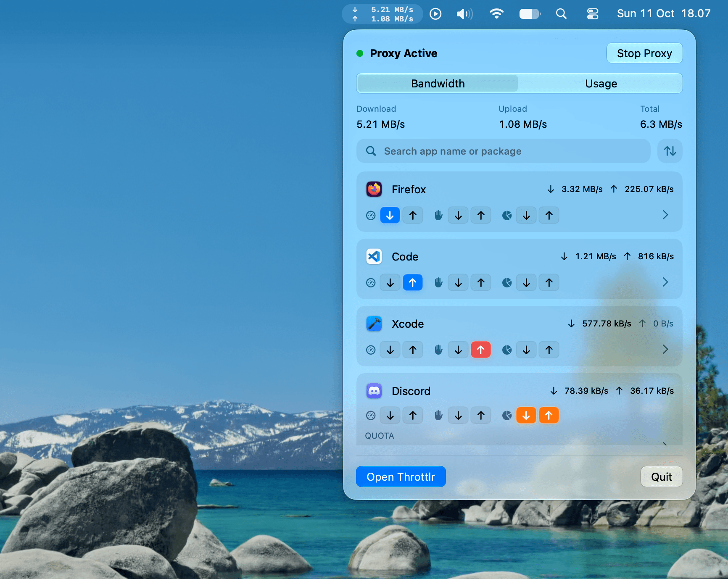This screenshot has height=579, width=728.
Task: Open Control Center in the menu bar
Action: pyautogui.click(x=592, y=14)
